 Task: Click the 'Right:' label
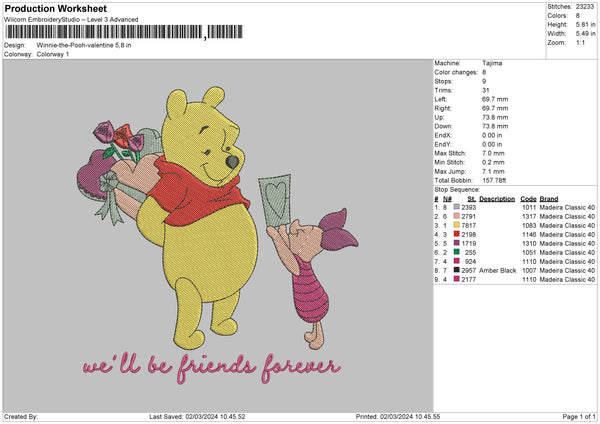click(443, 108)
